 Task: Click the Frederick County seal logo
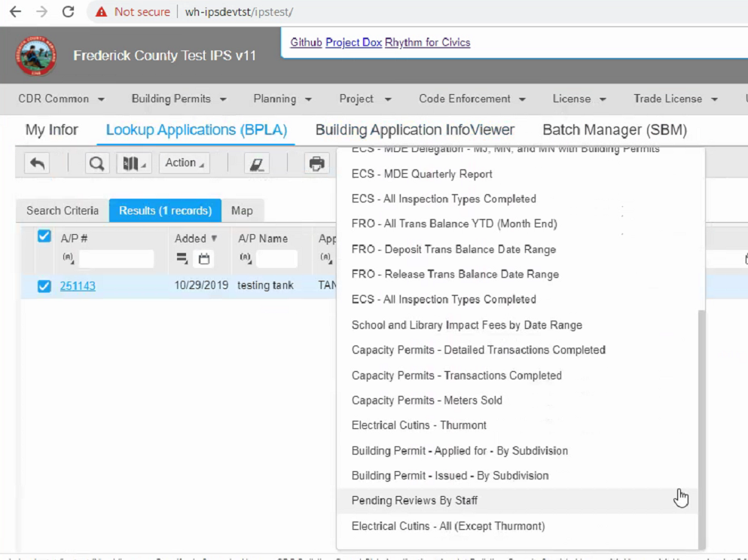35,55
